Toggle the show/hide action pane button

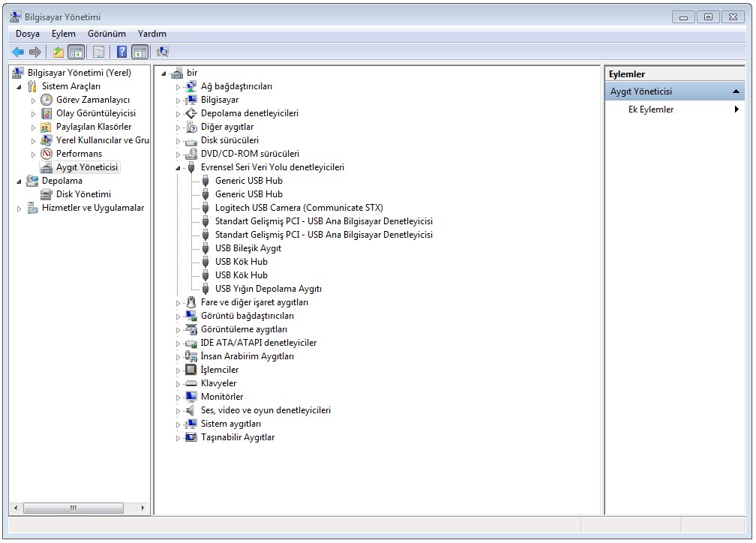tap(139, 52)
